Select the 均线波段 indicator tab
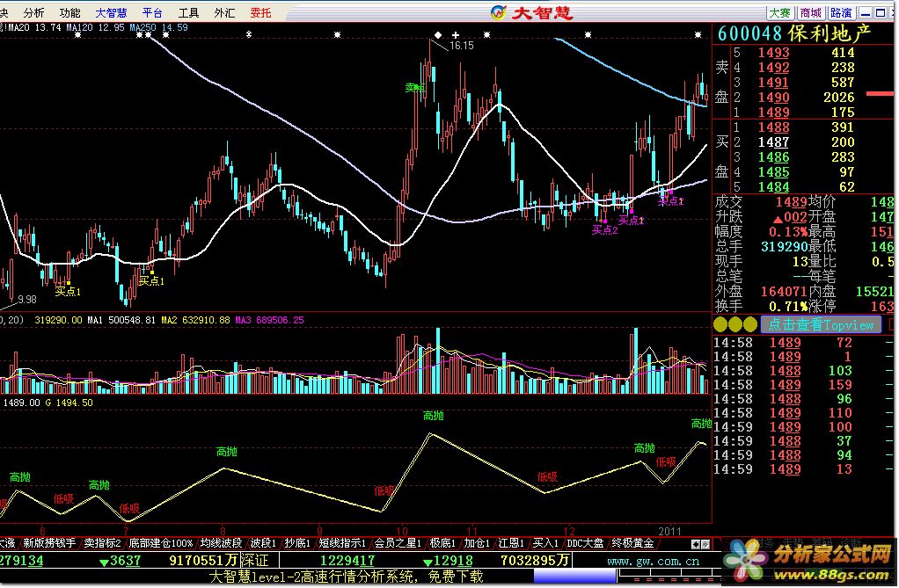Image resolution: width=899 pixels, height=588 pixels. pyautogui.click(x=221, y=542)
